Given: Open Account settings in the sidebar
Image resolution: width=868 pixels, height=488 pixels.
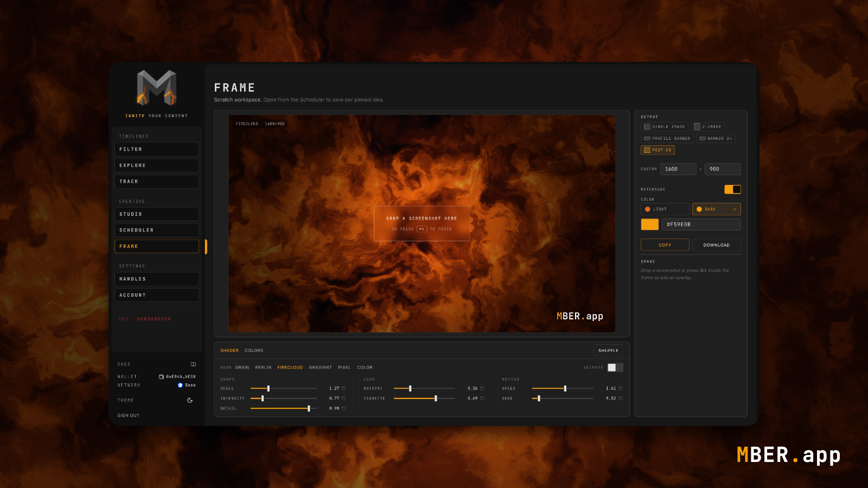Looking at the screenshot, I should point(157,295).
